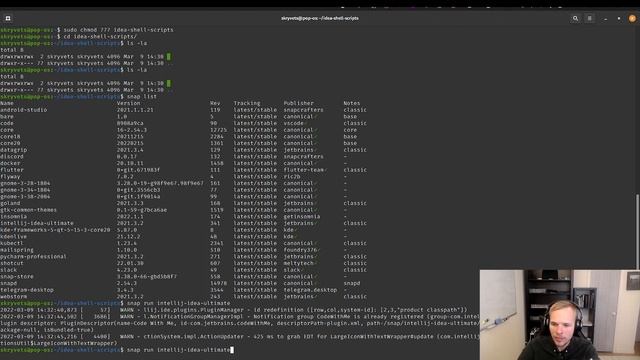Click the 'gnome-3-38-2004' package name
Screen dimensions: 640x360
pyautogui.click(x=25, y=196)
